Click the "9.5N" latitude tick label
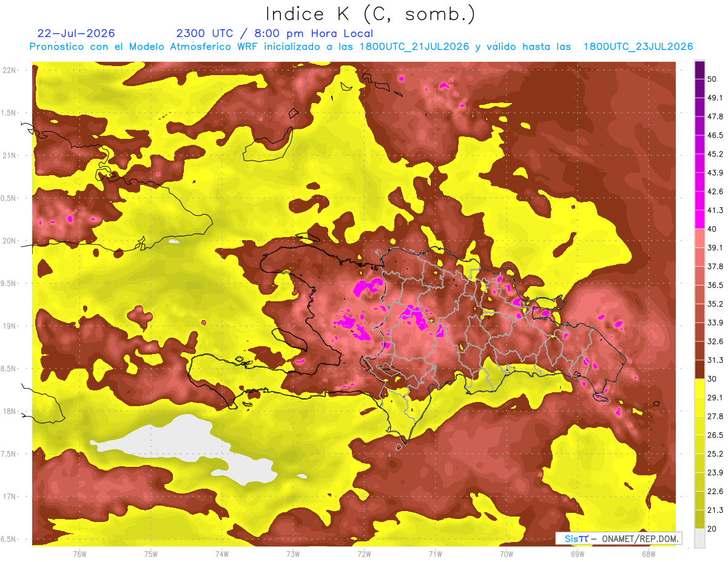The height and width of the screenshot is (562, 728). pos(9,283)
